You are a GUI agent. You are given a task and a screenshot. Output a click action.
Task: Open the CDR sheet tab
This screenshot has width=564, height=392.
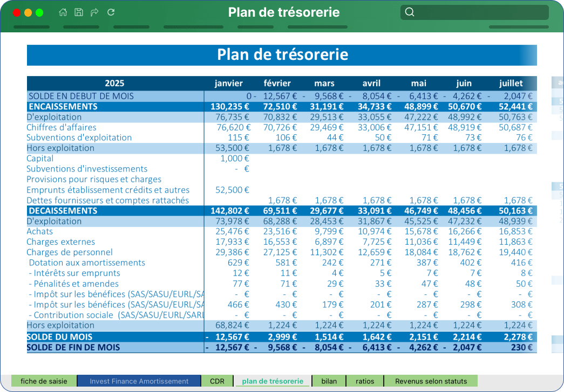(x=217, y=381)
